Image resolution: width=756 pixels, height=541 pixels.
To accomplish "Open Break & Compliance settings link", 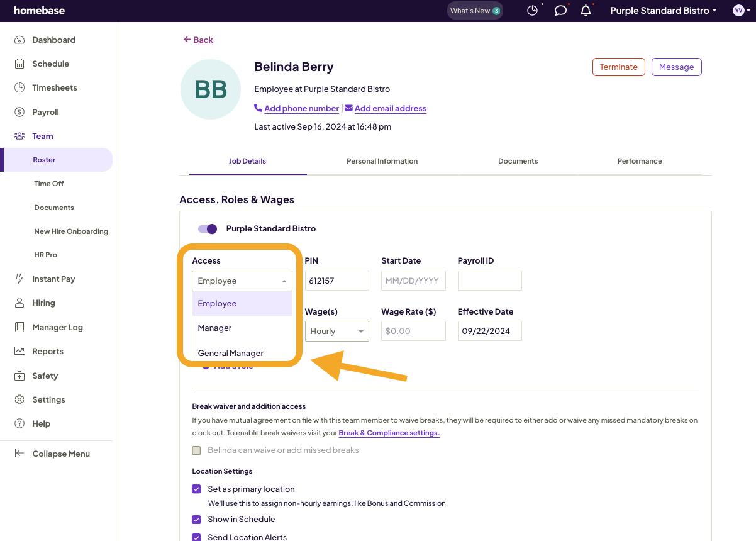I will point(389,433).
